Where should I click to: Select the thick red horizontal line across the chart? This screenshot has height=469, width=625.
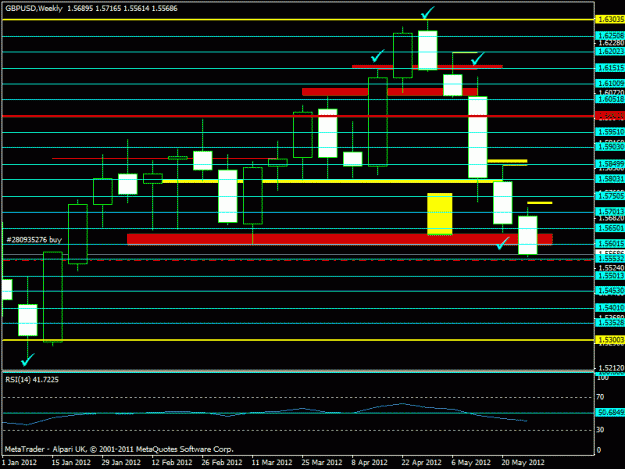pyautogui.click(x=298, y=116)
